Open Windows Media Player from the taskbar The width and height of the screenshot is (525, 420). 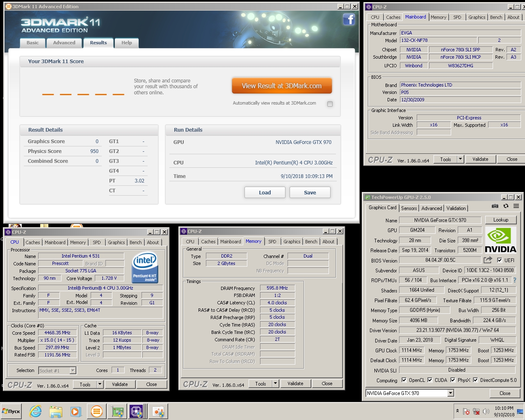[x=75, y=411]
